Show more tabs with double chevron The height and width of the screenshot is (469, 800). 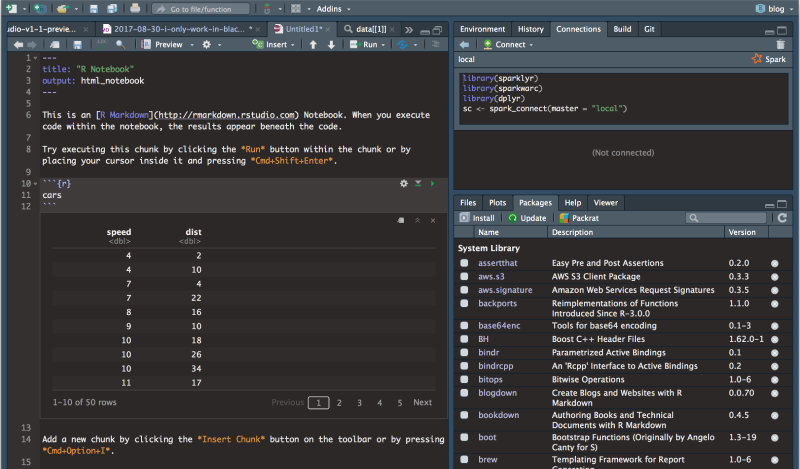pos(409,30)
